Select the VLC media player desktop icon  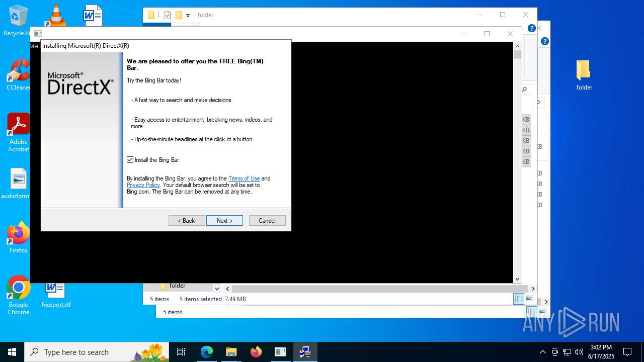point(56,15)
